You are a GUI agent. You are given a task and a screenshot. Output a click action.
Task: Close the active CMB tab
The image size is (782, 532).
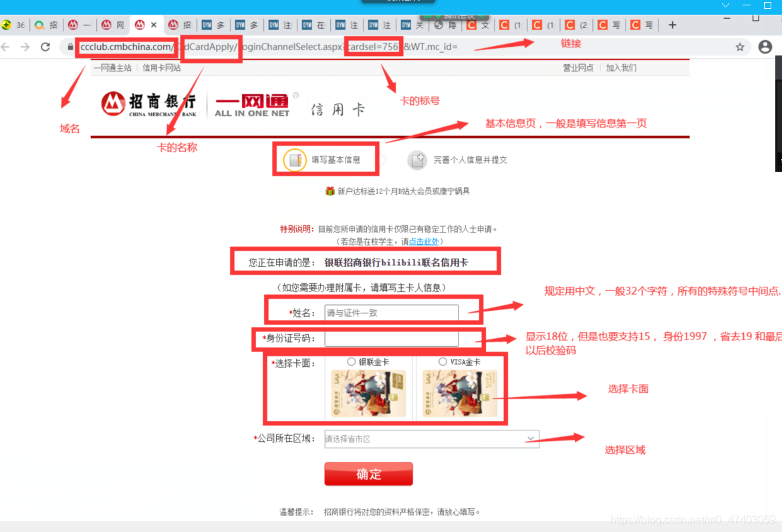154,25
